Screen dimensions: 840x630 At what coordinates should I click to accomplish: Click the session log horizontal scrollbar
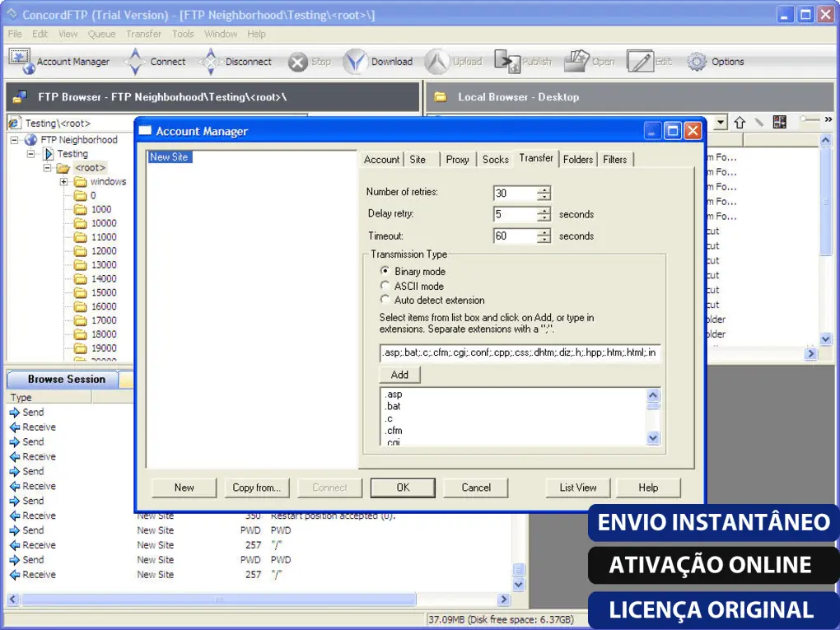[259, 599]
